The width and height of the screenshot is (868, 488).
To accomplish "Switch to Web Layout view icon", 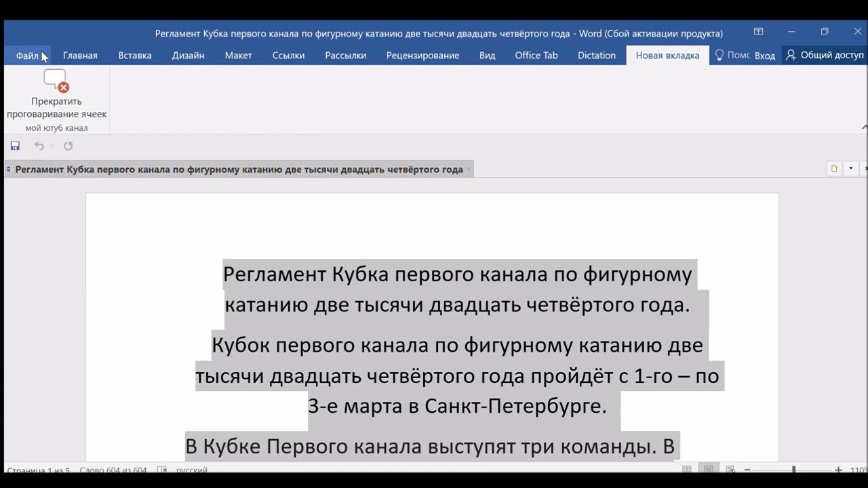I will click(730, 470).
